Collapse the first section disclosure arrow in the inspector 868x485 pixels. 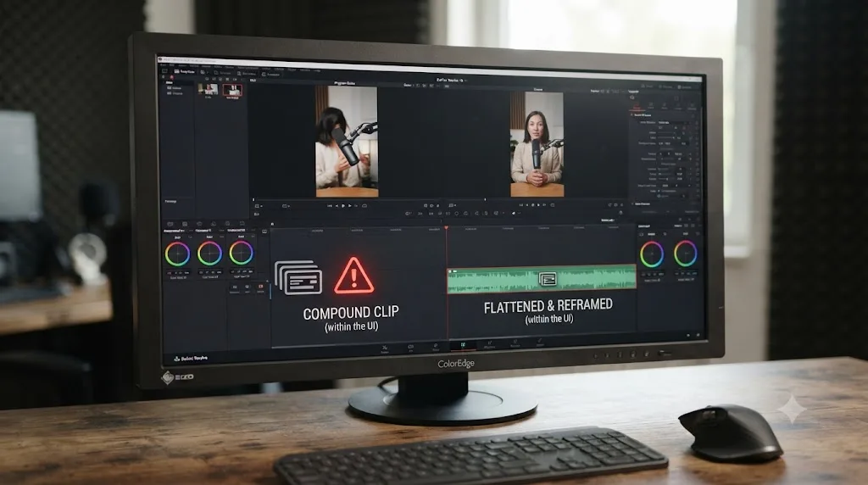(632, 115)
